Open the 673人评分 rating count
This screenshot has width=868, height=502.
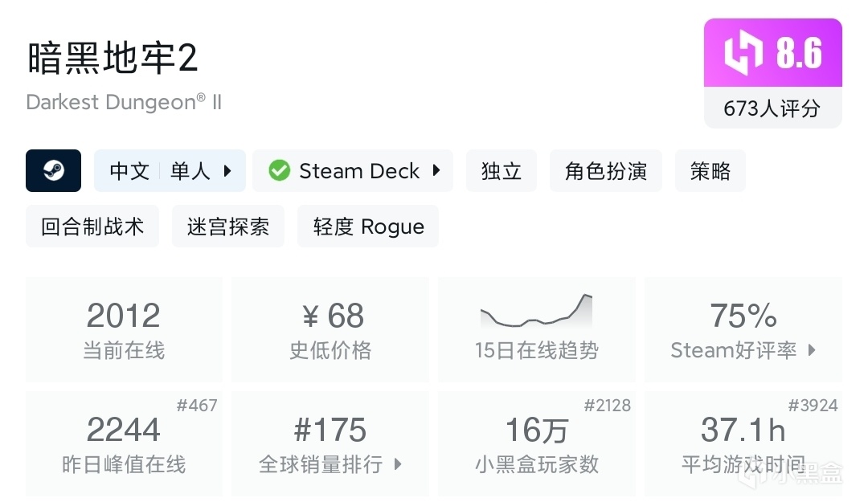click(x=772, y=108)
